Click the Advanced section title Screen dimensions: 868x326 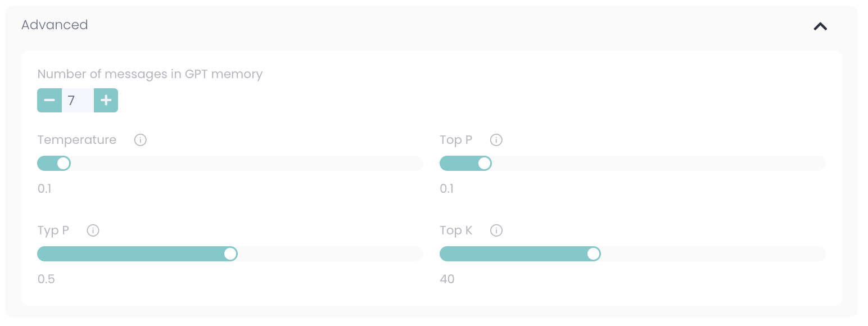point(55,25)
